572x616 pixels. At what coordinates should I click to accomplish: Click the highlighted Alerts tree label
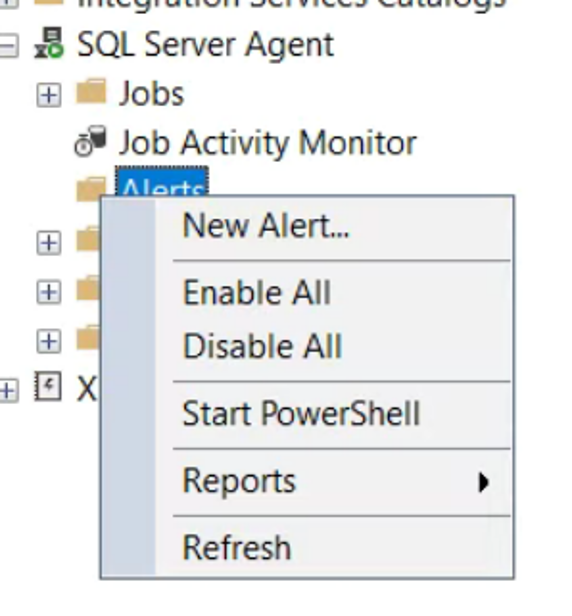tap(162, 182)
